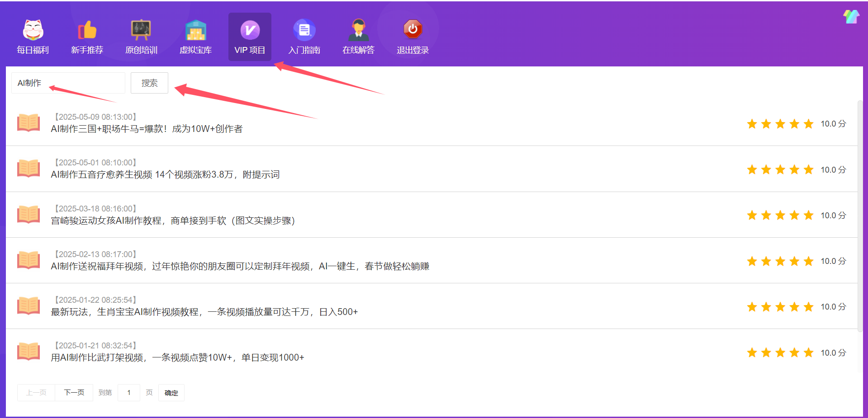868x418 pixels.
Task: Open the 宫崎骏运动女孩AI制作教程 article
Action: (x=173, y=221)
